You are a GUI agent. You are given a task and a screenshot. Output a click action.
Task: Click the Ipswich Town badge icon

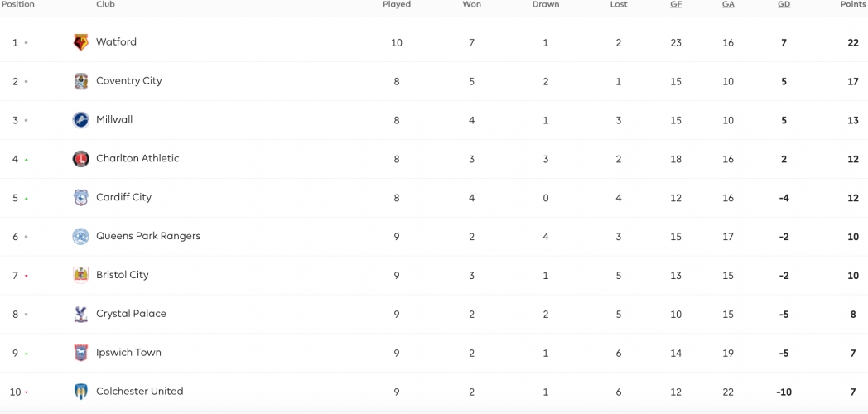[81, 353]
